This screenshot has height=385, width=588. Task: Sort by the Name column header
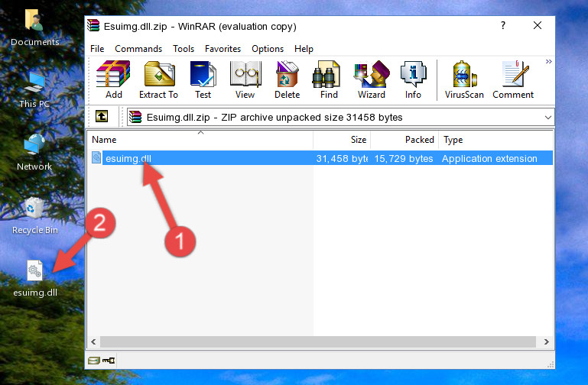click(200, 140)
